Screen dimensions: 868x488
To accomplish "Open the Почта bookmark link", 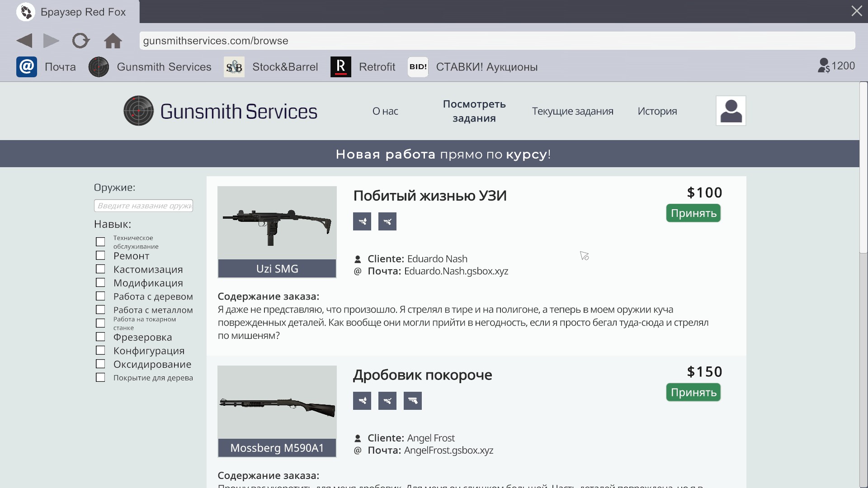I will [60, 67].
